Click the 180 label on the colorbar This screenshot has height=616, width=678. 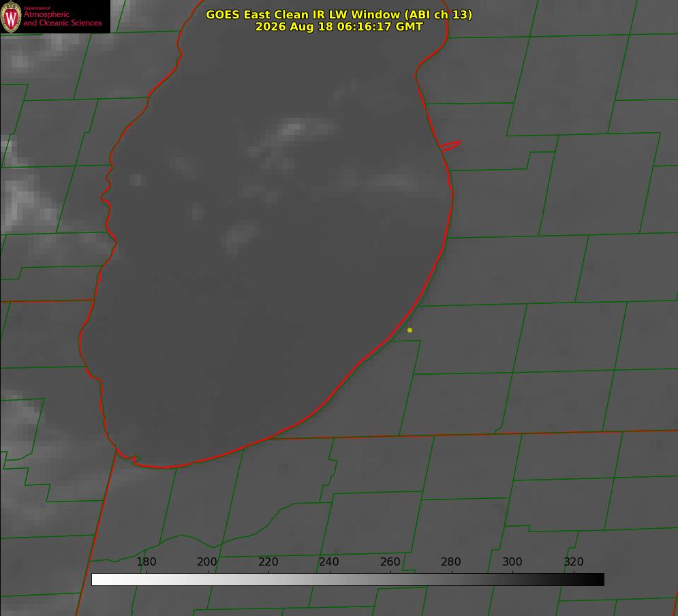[146, 561]
